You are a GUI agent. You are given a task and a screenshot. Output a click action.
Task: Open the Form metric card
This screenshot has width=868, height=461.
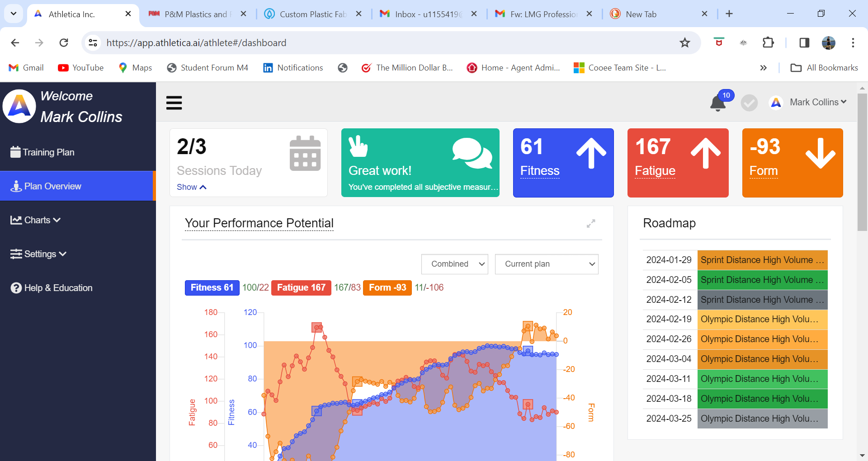click(793, 163)
